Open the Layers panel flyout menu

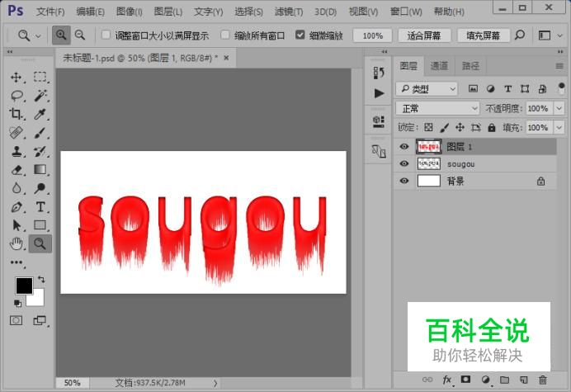559,66
